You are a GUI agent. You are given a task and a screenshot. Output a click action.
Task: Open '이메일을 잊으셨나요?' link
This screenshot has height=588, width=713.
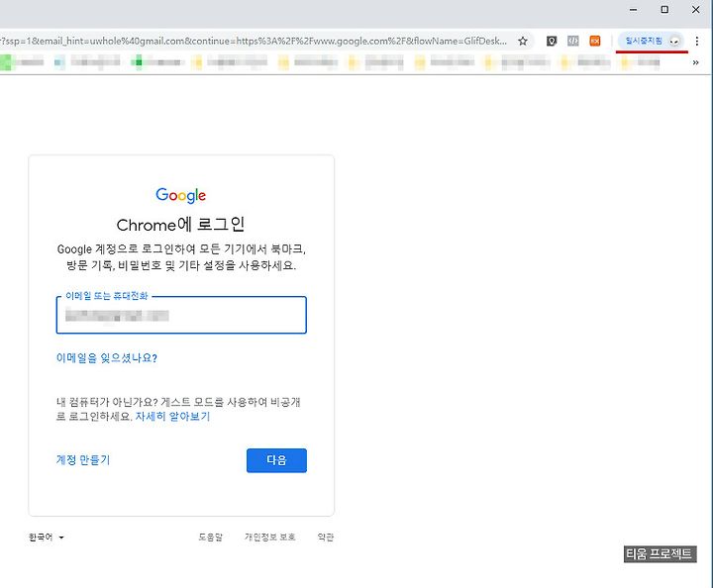click(107, 358)
